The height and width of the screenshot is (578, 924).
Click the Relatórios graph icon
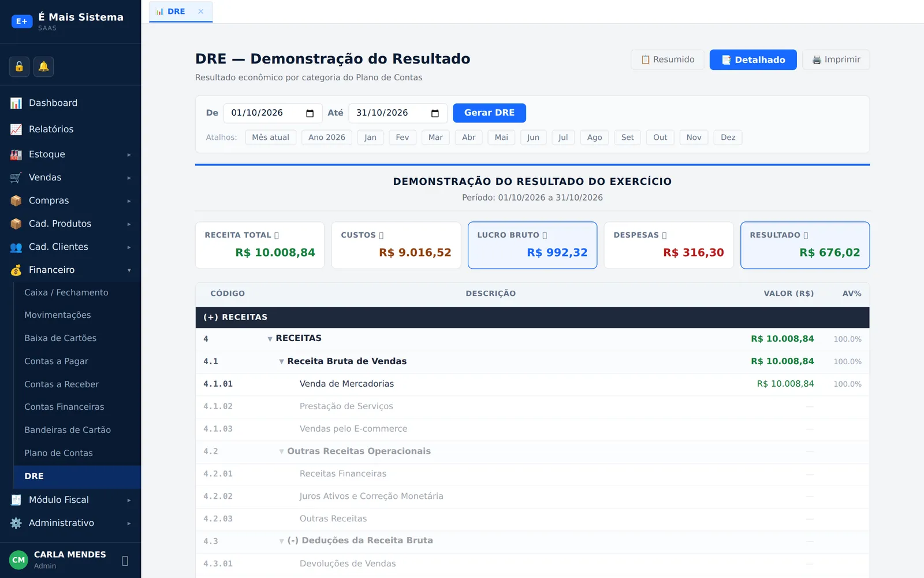16,129
